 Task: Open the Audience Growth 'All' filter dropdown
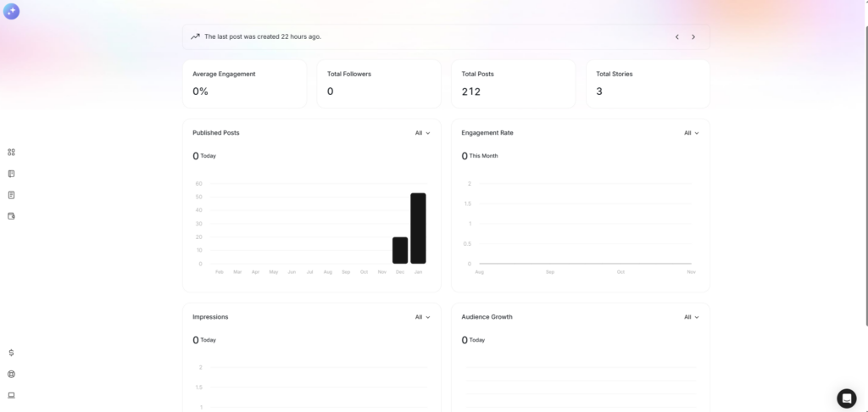coord(691,317)
